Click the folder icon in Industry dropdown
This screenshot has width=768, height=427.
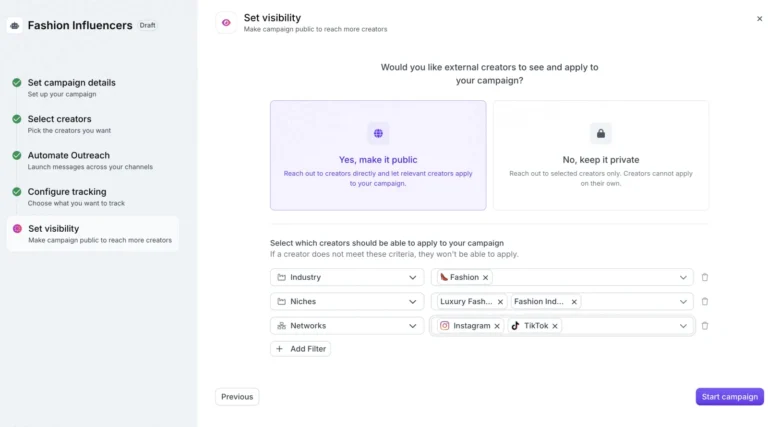click(282, 277)
